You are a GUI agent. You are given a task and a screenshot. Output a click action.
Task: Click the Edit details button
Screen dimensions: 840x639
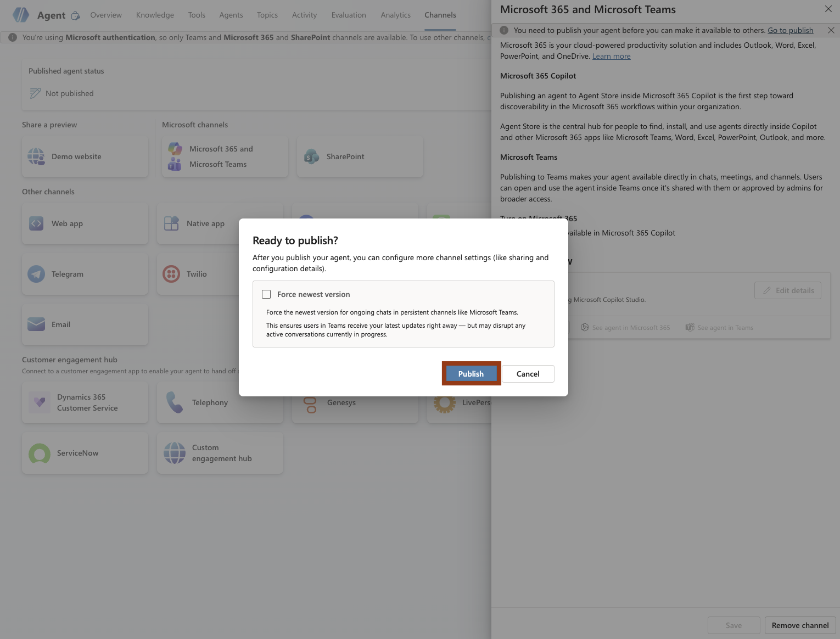(x=788, y=290)
